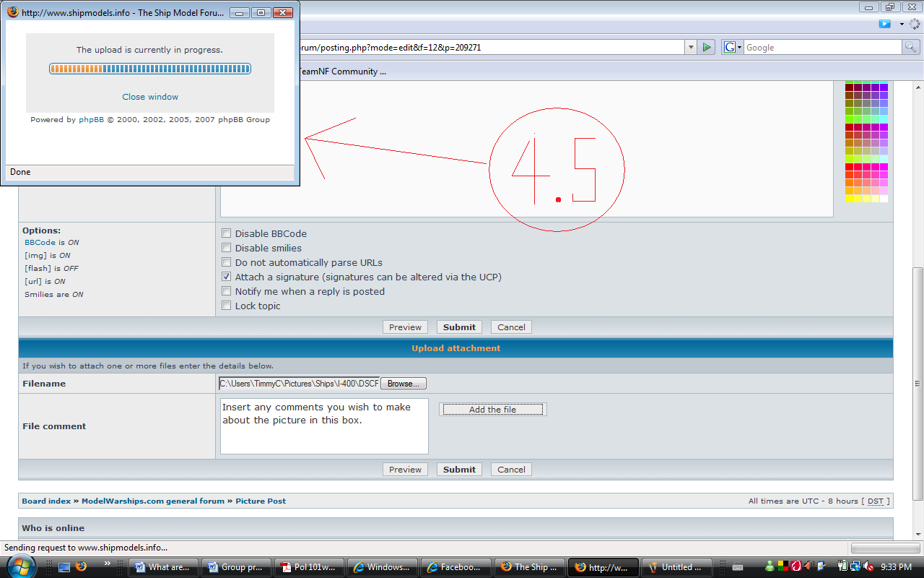Open the Pol 101 PDF taskbar item
Viewport: 924px width, 578px height.
pyautogui.click(x=307, y=567)
